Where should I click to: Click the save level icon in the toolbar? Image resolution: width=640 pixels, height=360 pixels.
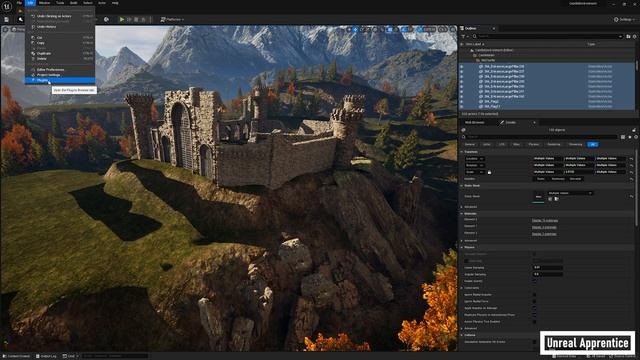click(x=7, y=19)
